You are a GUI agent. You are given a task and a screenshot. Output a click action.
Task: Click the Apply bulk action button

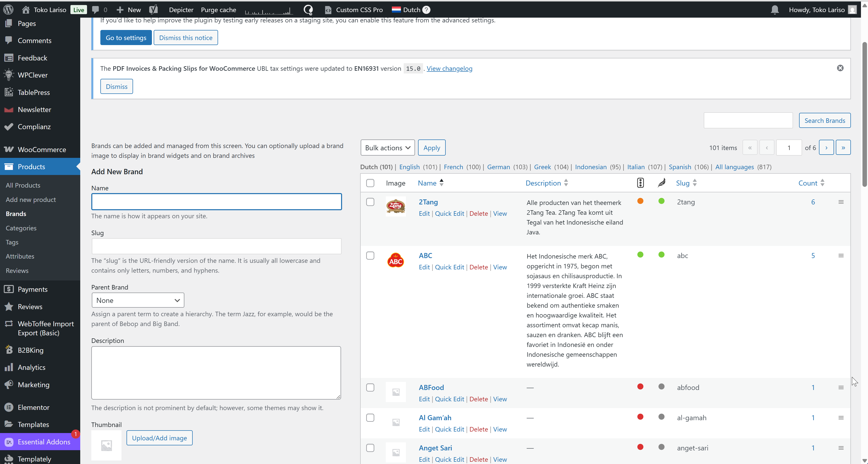(x=432, y=148)
